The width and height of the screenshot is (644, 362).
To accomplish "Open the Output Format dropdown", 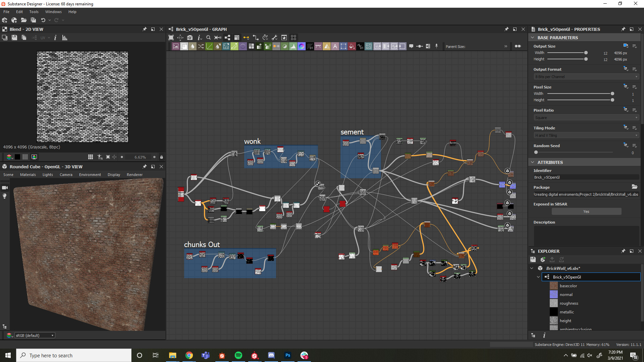I will click(x=586, y=77).
